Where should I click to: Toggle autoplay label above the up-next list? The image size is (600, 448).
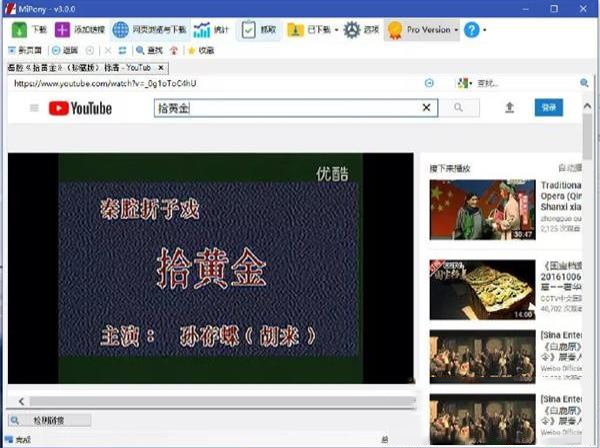pyautogui.click(x=570, y=168)
